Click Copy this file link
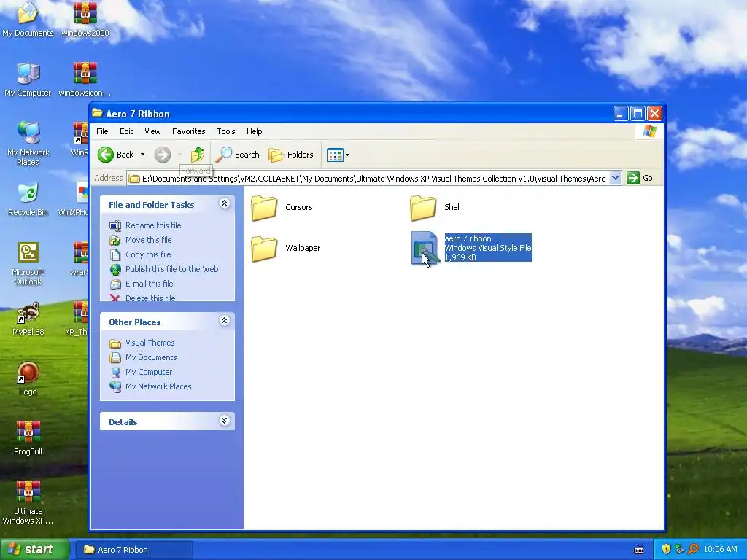Viewport: 747px width, 560px height. pos(147,254)
